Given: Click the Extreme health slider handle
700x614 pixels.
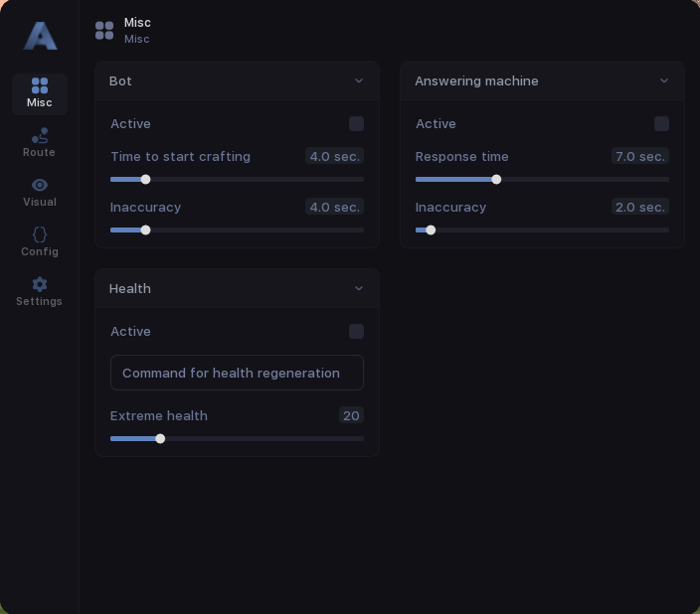Looking at the screenshot, I should click(160, 439).
